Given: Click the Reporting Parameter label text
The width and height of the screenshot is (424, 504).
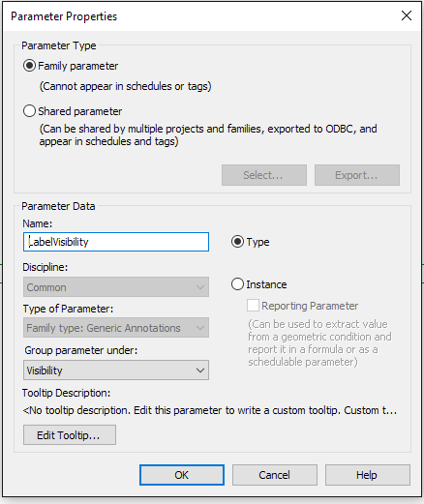Looking at the screenshot, I should tap(310, 306).
